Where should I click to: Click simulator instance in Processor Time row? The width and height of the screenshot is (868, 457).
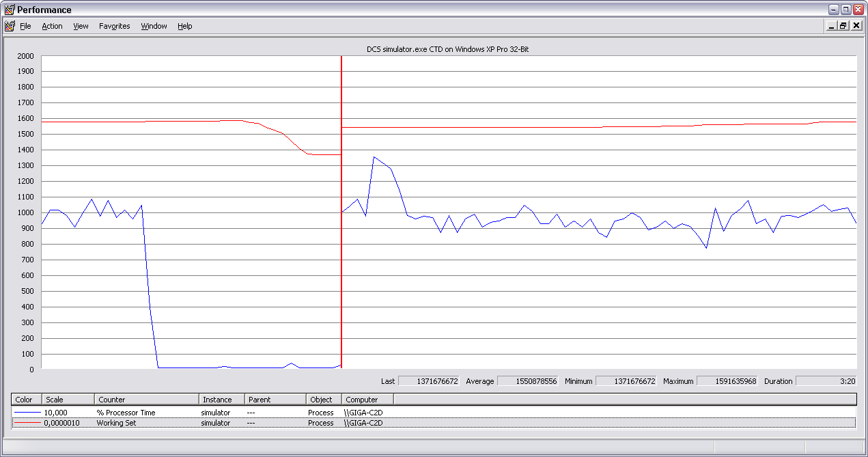coord(215,413)
